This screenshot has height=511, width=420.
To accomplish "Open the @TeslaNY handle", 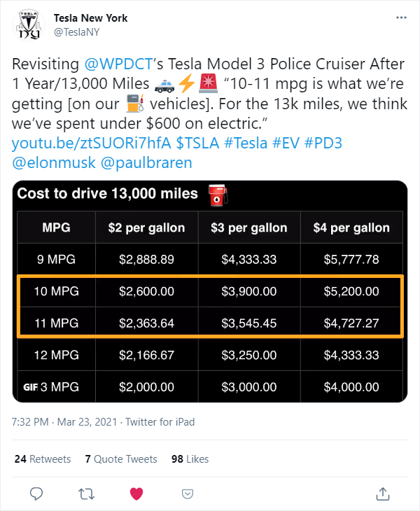I will (x=76, y=32).
